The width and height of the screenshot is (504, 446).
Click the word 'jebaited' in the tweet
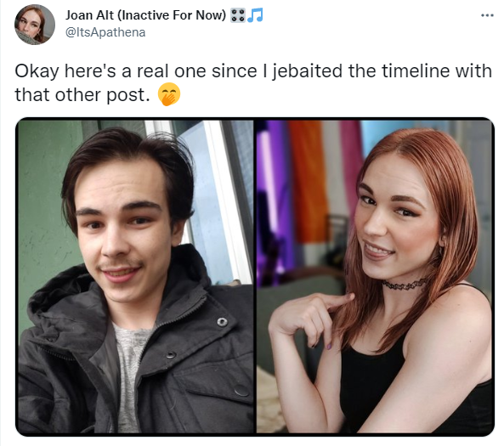click(x=308, y=71)
